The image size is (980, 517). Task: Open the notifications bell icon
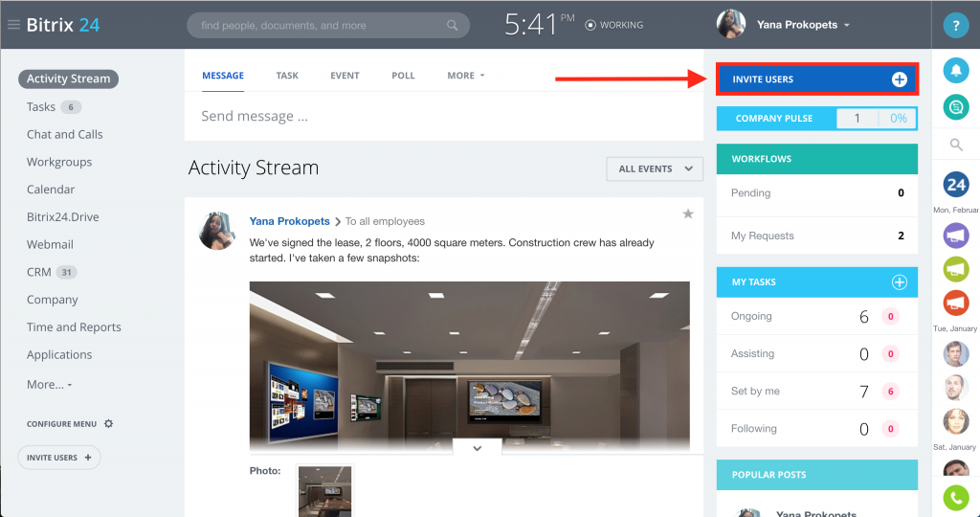pos(956,71)
